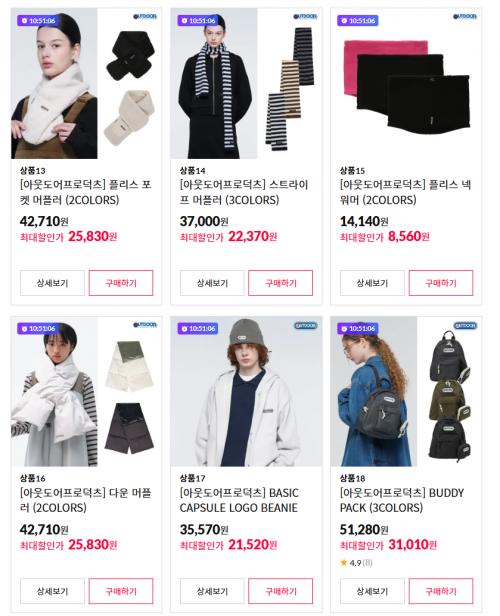
Task: Click the 다운 머플러 (2COLORS) title
Action: pyautogui.click(x=86, y=500)
